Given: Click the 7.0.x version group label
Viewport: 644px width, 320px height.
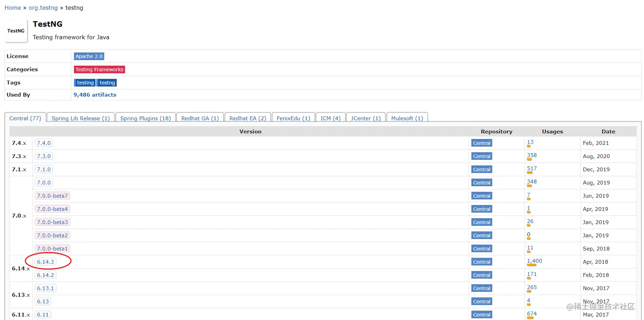Looking at the screenshot, I should (x=19, y=216).
